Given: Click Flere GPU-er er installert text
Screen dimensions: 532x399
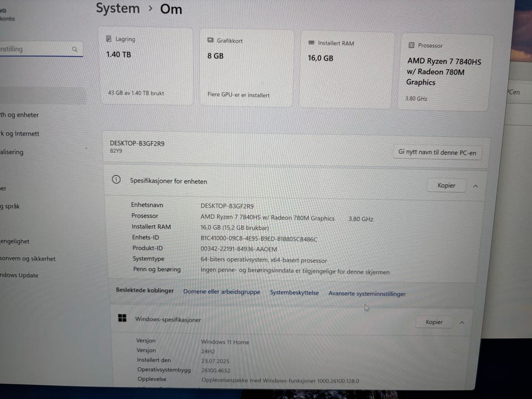Looking at the screenshot, I should [x=238, y=95].
